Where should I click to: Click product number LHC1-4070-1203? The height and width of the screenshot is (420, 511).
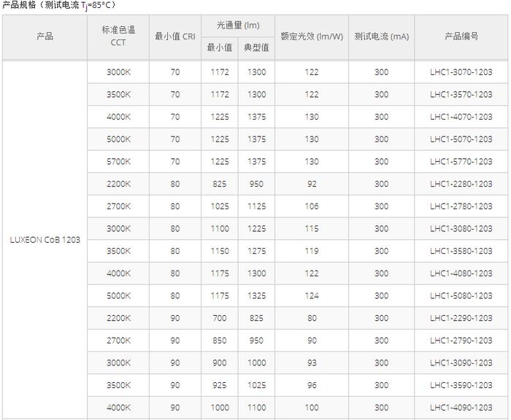tap(461, 117)
